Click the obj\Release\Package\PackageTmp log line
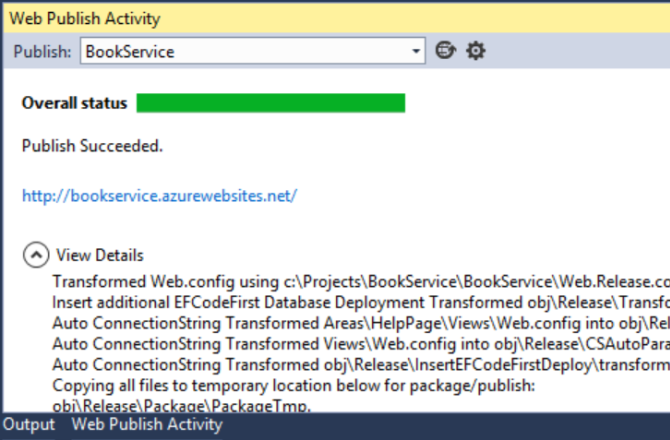This screenshot has height=440, width=670. click(182, 405)
